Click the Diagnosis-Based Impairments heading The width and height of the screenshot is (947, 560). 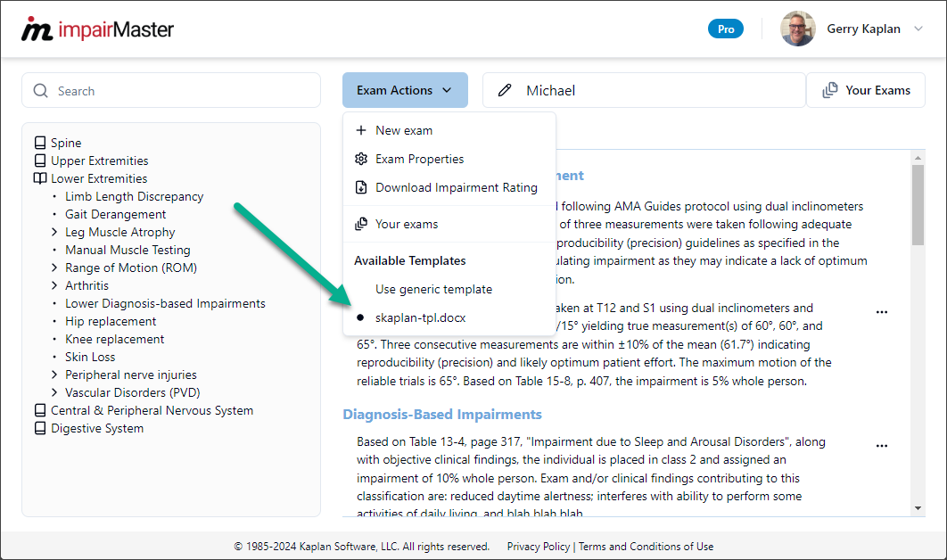pos(442,415)
